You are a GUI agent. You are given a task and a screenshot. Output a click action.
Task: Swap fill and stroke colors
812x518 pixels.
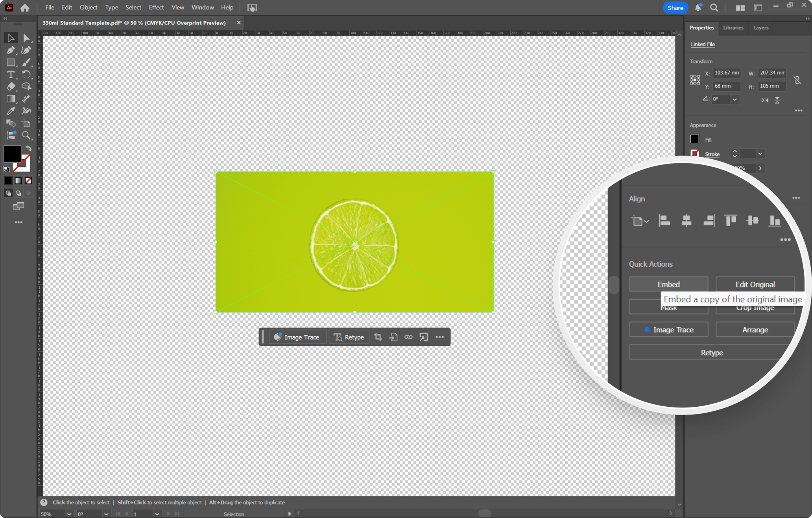point(29,148)
